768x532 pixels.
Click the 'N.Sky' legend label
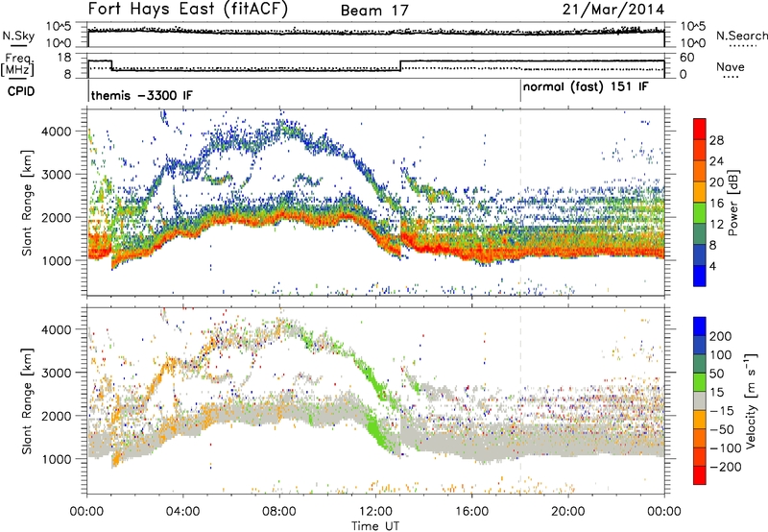tap(18, 36)
